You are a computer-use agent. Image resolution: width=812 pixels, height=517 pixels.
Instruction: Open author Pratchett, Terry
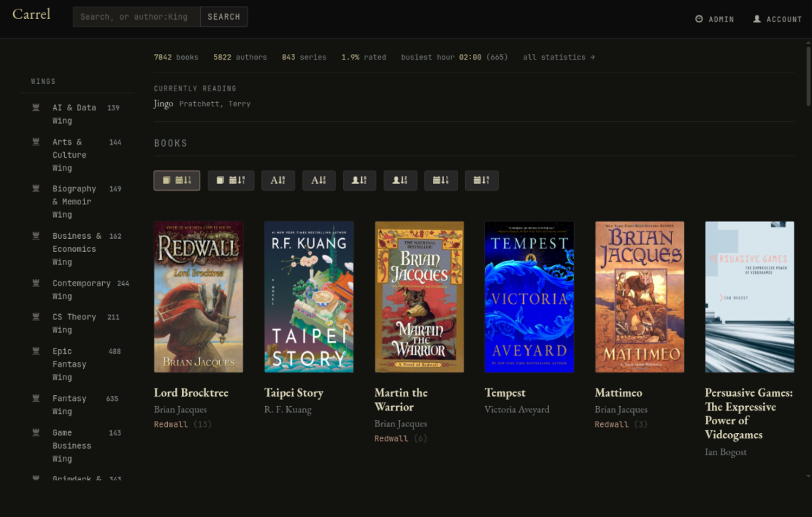tap(215, 104)
